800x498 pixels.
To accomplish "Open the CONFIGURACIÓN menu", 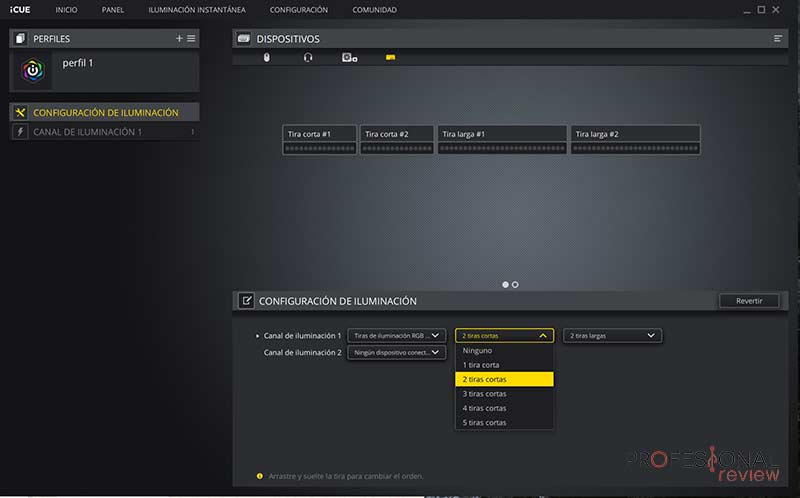I will click(x=299, y=10).
